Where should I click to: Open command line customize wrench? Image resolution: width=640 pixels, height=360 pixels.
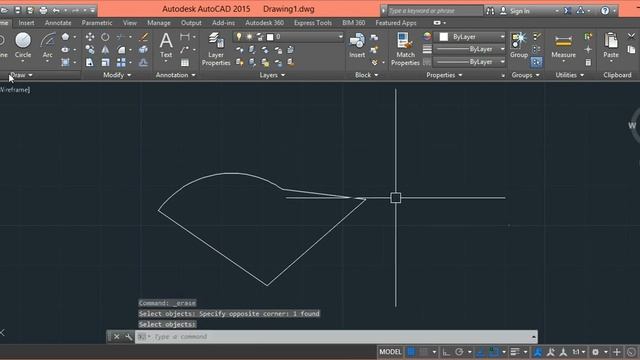pos(129,337)
